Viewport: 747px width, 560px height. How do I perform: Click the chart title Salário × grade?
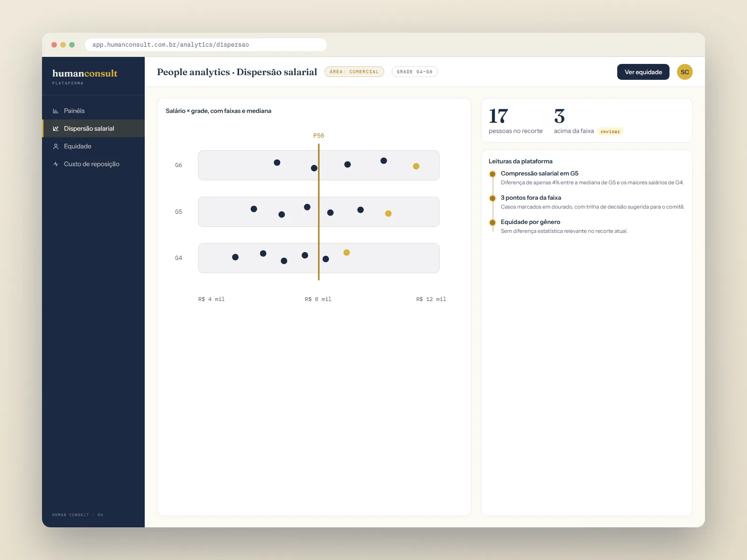click(x=218, y=111)
